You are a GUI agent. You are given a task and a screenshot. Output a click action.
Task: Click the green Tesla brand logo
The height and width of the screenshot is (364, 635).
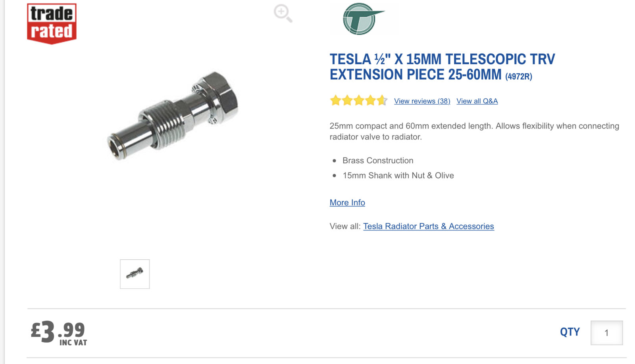[362, 19]
